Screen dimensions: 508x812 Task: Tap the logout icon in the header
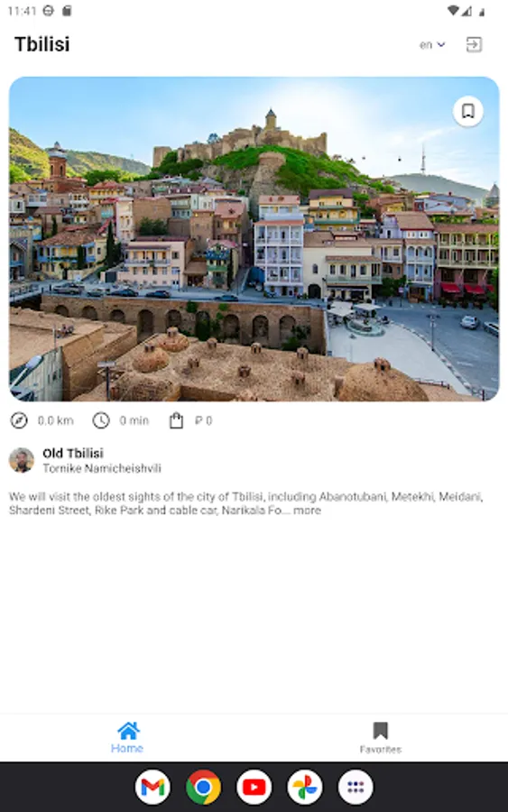474,44
